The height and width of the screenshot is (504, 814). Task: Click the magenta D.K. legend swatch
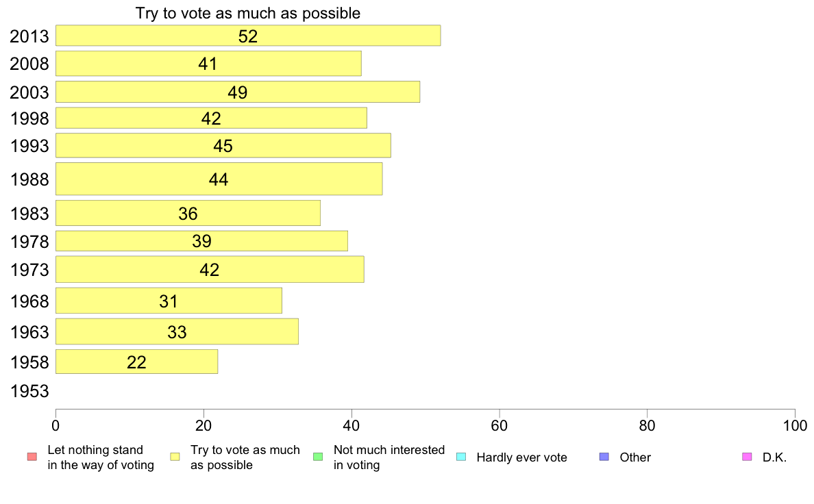click(x=747, y=457)
